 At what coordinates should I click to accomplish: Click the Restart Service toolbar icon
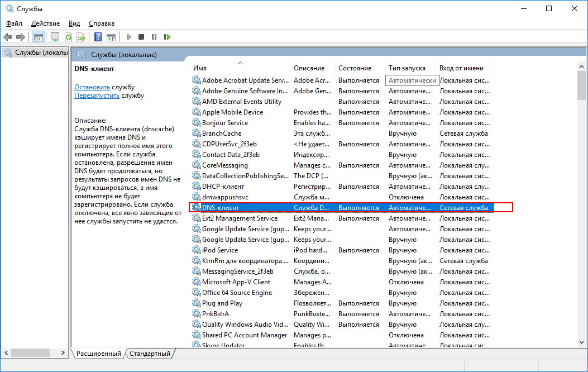[167, 37]
